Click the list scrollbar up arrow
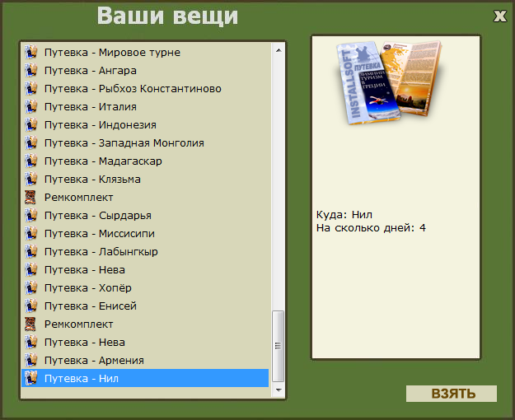 [x=279, y=50]
